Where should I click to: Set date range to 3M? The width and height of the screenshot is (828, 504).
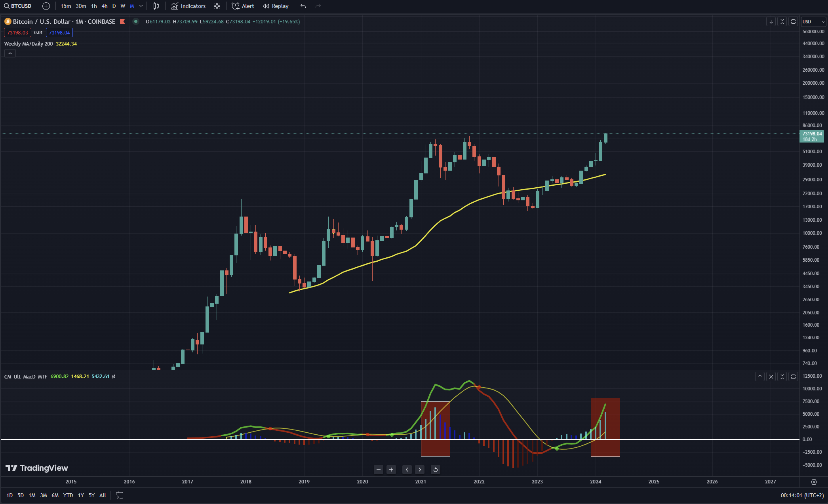point(44,495)
